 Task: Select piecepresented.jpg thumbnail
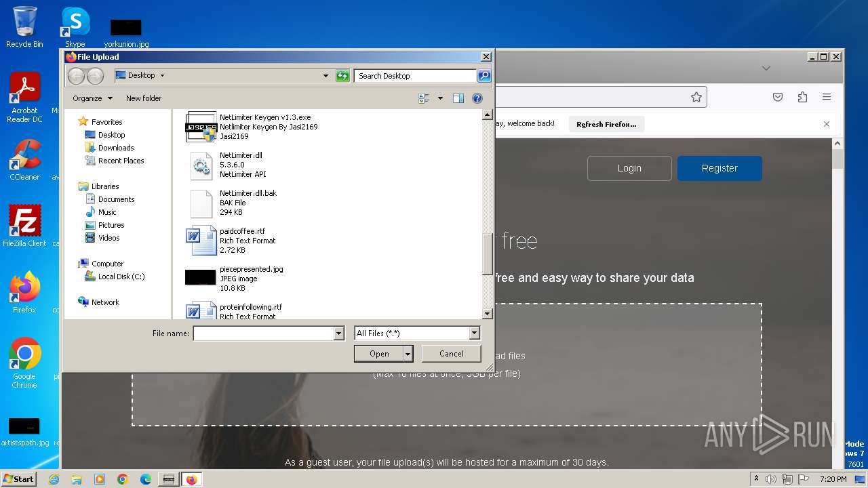(x=201, y=277)
